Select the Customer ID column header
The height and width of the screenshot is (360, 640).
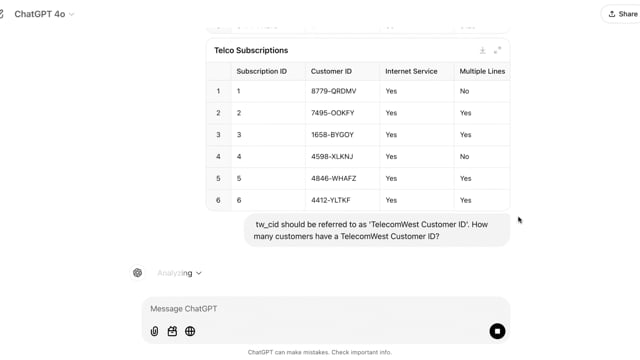pos(331,71)
